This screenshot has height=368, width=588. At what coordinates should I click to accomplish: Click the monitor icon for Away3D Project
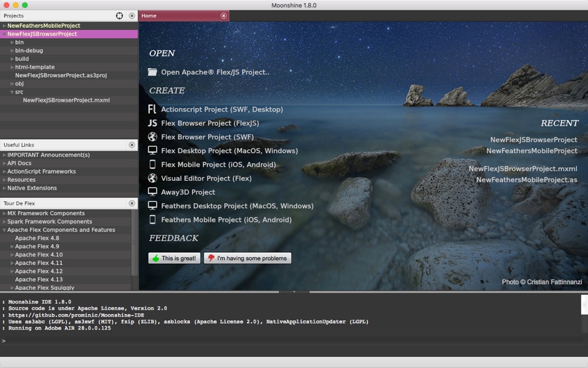coord(152,192)
